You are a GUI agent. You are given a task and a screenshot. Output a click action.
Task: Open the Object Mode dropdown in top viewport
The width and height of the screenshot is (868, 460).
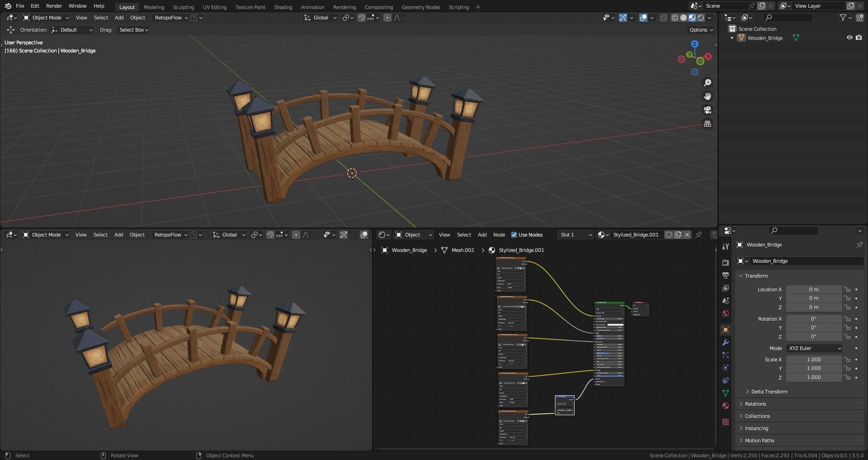tap(46, 18)
